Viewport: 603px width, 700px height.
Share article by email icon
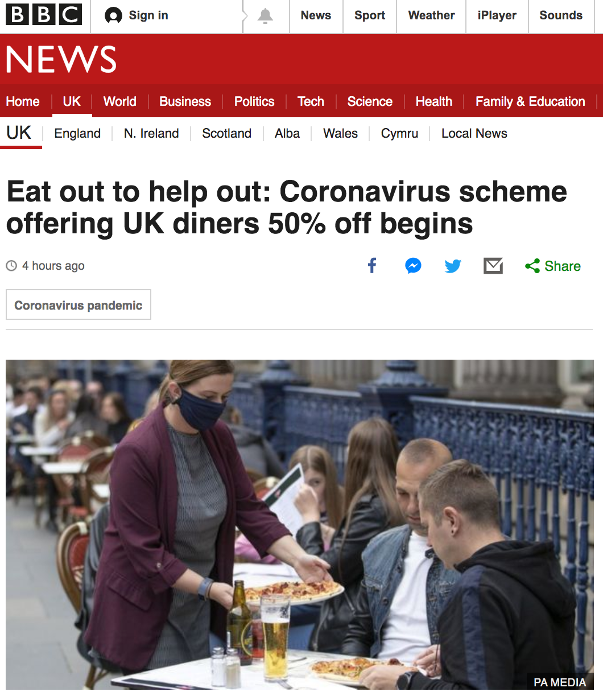pos(493,266)
